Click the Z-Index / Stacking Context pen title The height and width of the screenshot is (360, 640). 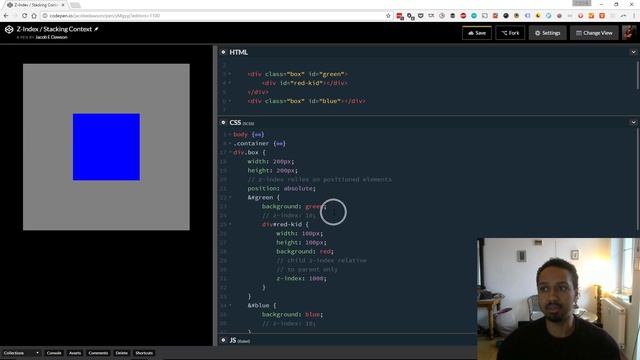point(54,29)
